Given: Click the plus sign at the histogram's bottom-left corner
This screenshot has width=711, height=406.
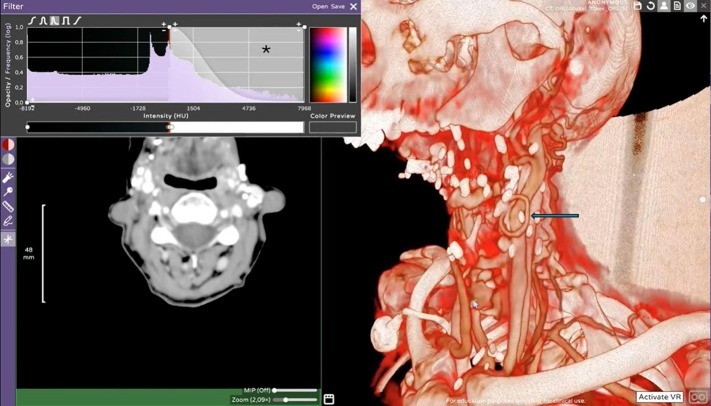Looking at the screenshot, I should pos(32,99).
